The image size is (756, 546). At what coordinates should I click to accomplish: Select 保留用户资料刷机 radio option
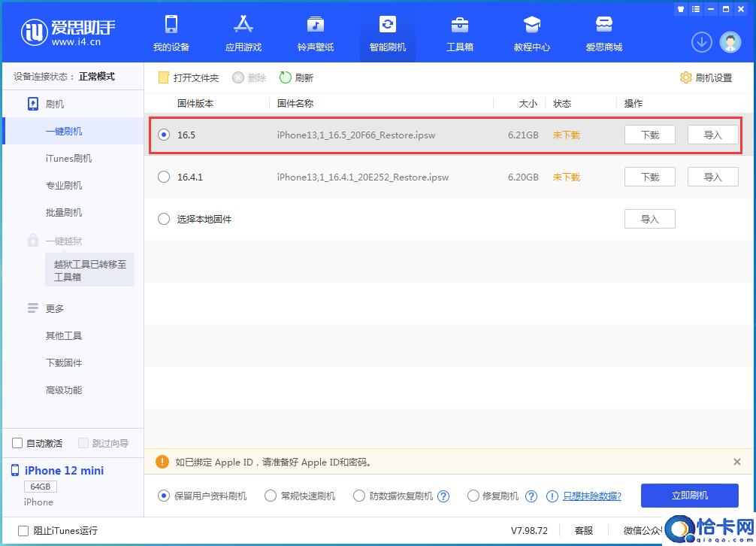164,496
